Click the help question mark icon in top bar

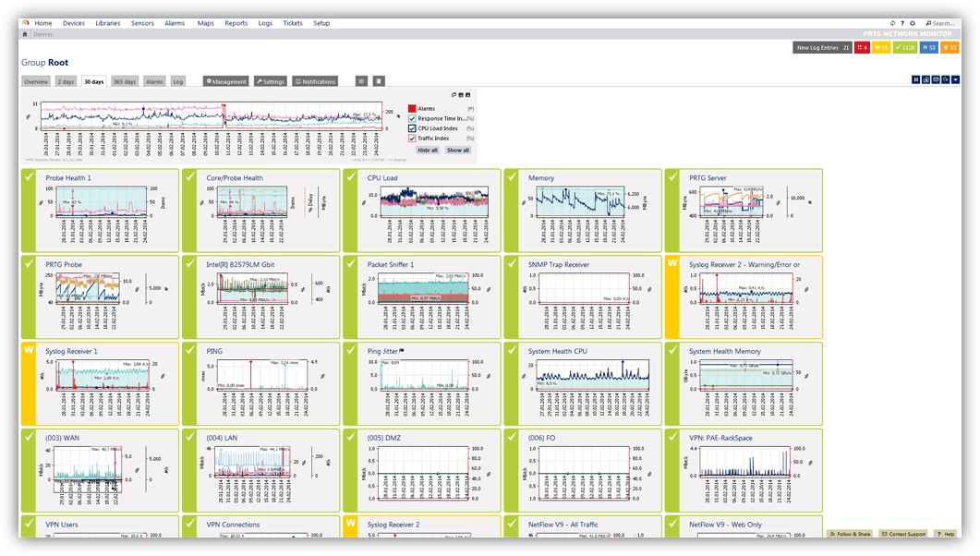(902, 23)
